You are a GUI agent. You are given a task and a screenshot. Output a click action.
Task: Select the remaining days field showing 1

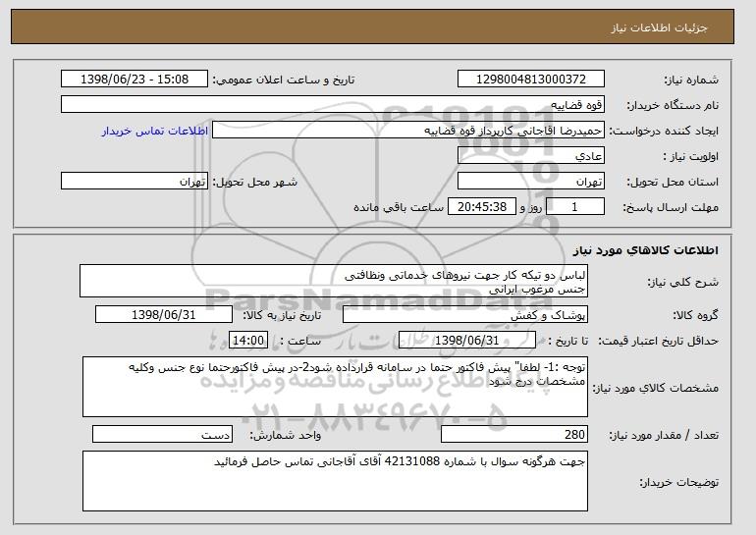(x=574, y=207)
